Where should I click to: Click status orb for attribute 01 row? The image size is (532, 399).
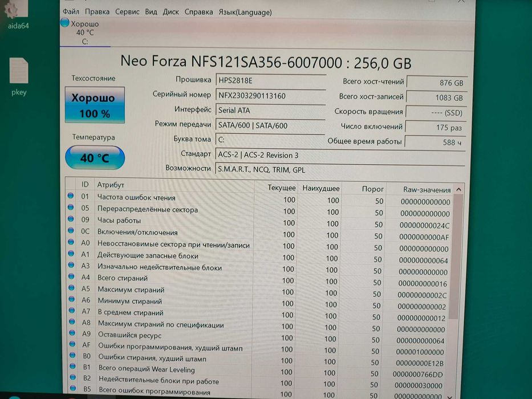tap(71, 196)
